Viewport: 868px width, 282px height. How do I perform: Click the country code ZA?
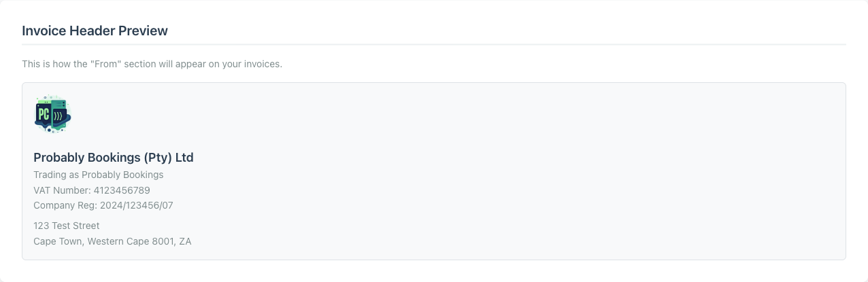[185, 241]
